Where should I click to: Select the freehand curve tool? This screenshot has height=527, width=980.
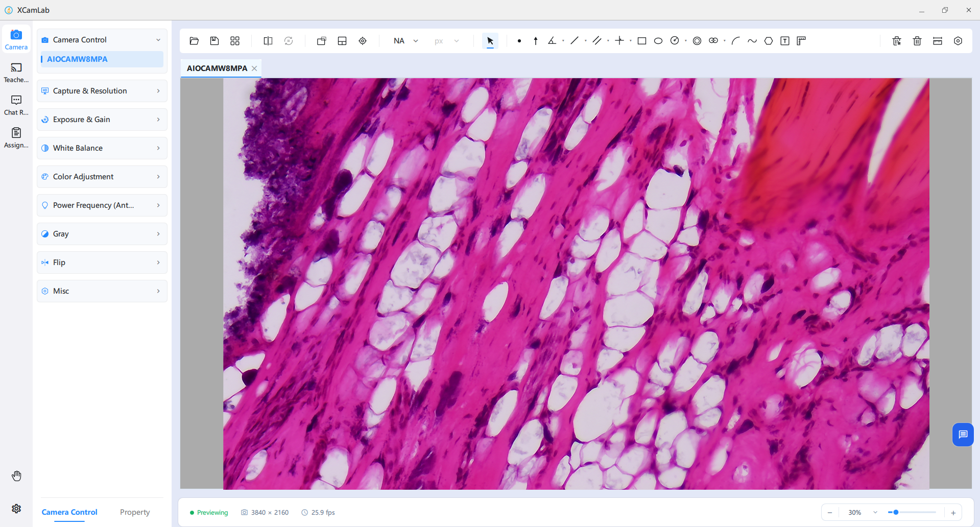coord(752,41)
